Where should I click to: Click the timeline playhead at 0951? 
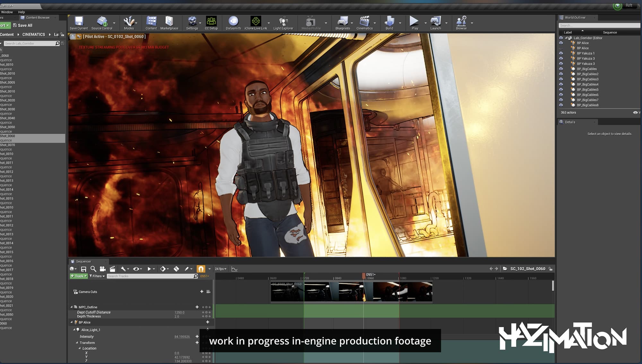364,275
